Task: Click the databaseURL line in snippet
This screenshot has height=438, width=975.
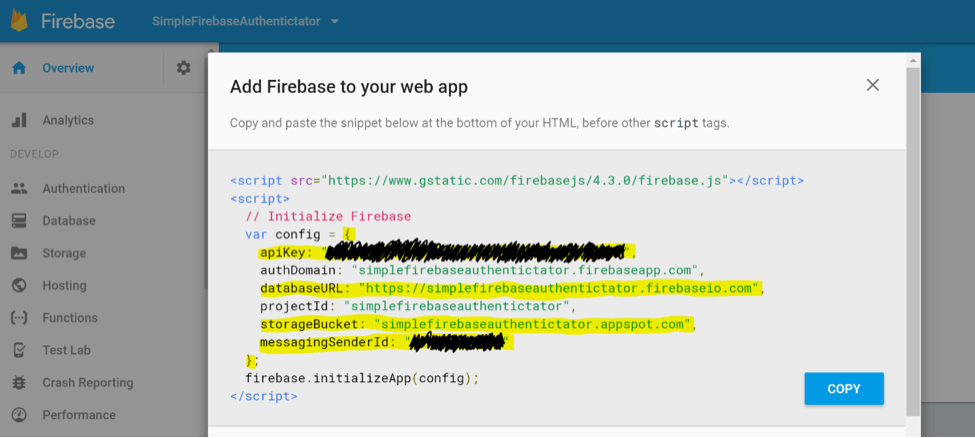Action: click(x=510, y=288)
